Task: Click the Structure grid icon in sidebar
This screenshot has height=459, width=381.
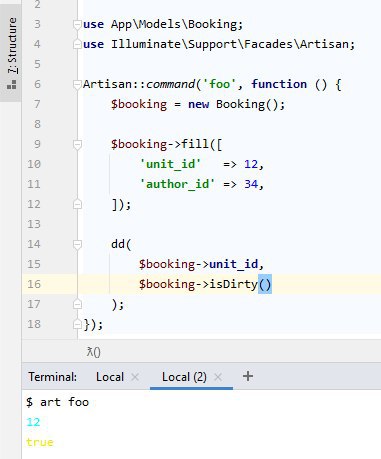Action: click(x=12, y=84)
